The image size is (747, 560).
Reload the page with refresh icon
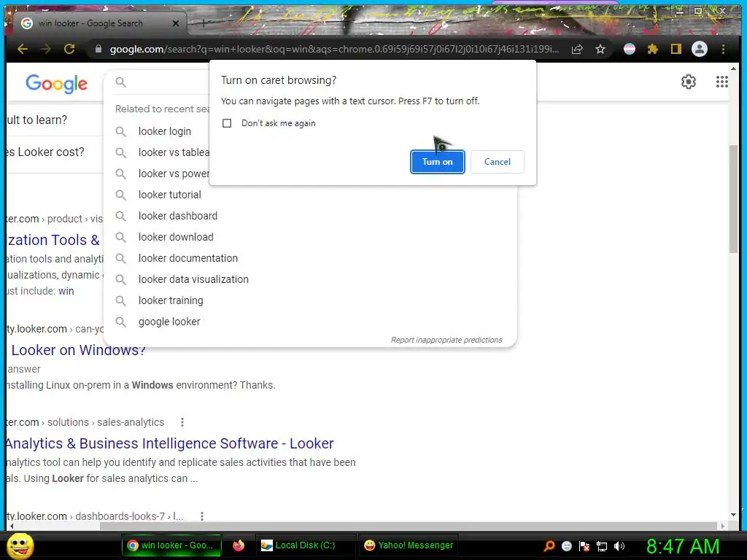click(x=69, y=49)
